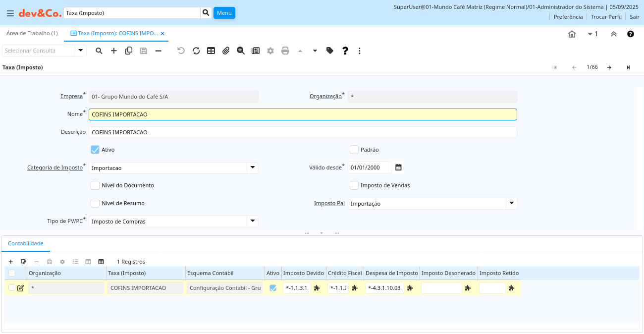
Task: Expand the Categoria de Imposto dropdown
Action: coord(253,168)
